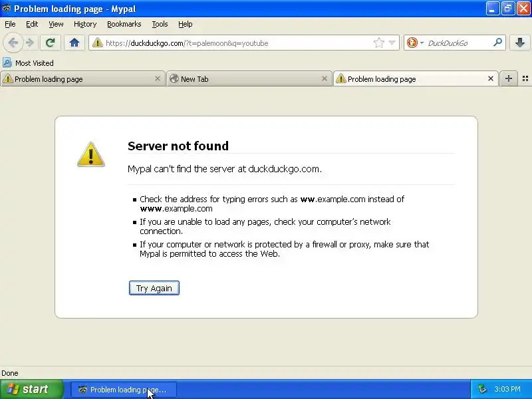Viewport: 532px width, 399px height.
Task: Choose search engine via DuckDuckGo icon dropdown
Action: (x=415, y=43)
